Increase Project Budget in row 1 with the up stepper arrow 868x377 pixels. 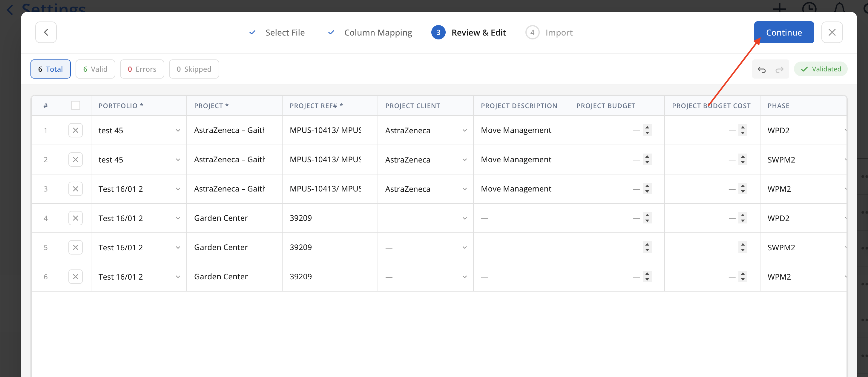647,127
